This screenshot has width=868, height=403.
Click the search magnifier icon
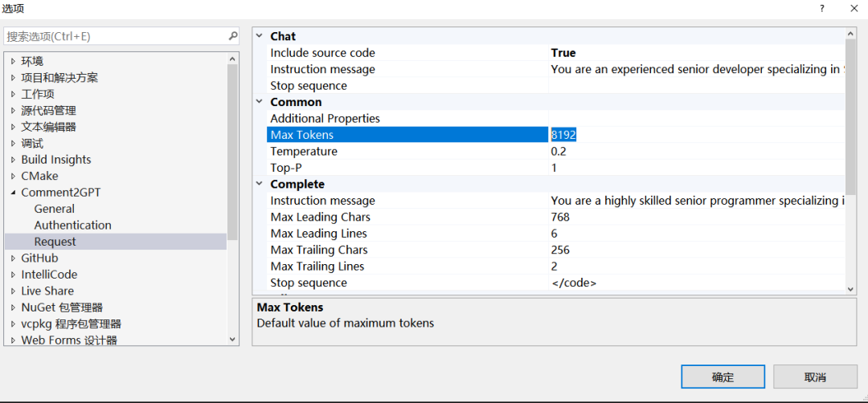[x=233, y=36]
